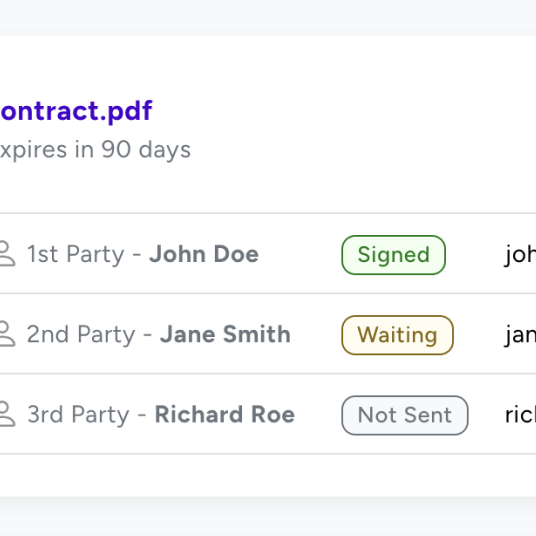This screenshot has height=536, width=536.
Task: Click the expires in 90 days text
Action: [95, 150]
